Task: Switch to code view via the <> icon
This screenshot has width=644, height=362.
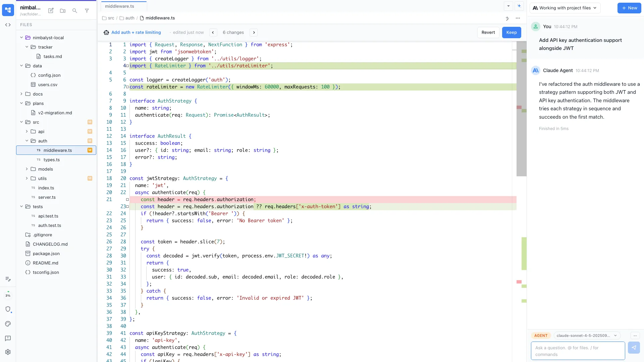Action: pos(8,24)
